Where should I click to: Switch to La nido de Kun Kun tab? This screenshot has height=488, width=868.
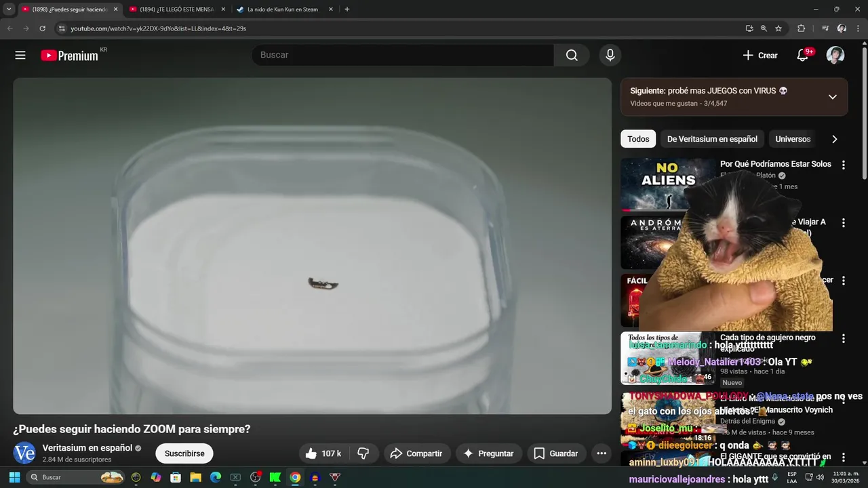285,9
